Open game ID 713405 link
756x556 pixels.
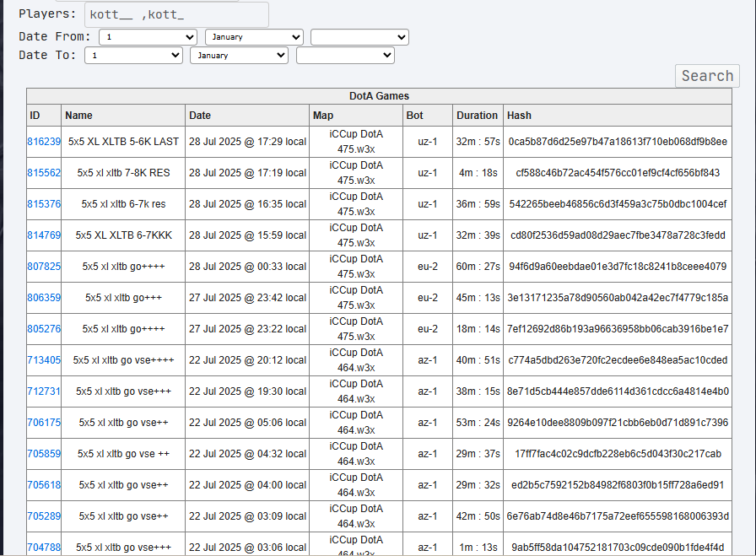tap(44, 360)
